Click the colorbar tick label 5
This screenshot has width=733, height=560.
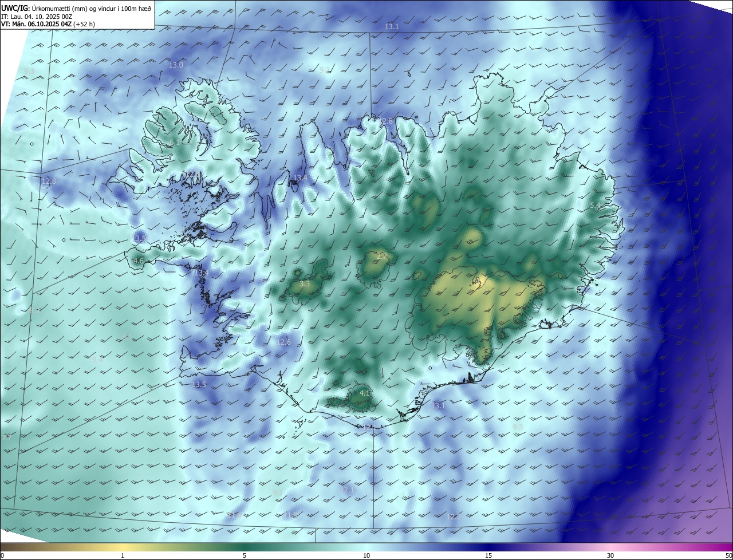coord(245,555)
